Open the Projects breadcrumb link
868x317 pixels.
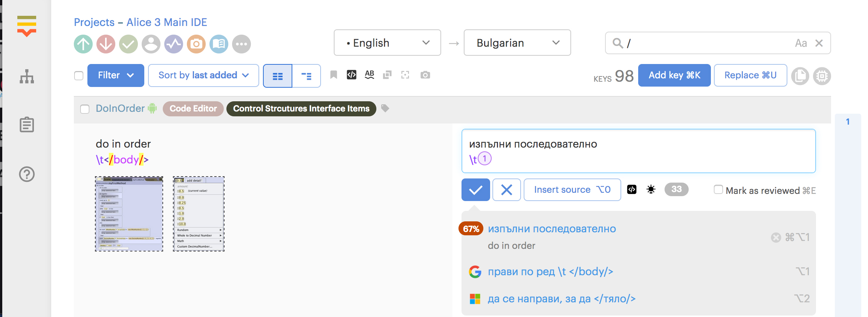pos(94,22)
